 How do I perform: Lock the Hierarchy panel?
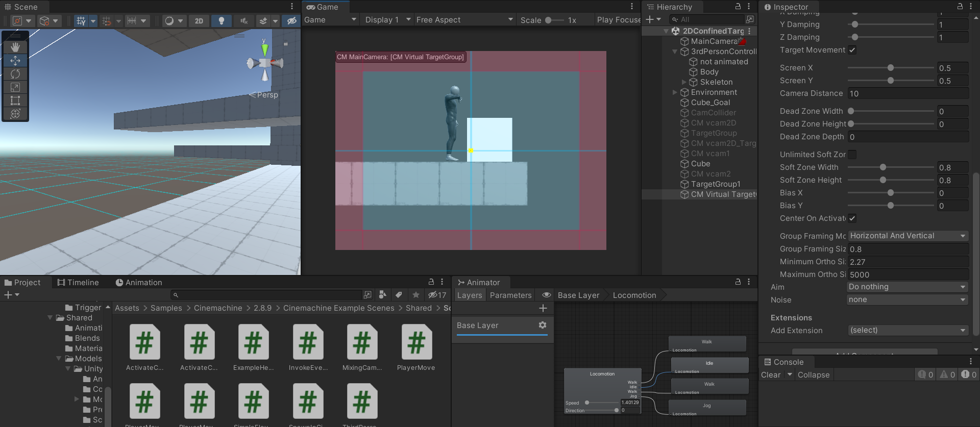coord(738,7)
